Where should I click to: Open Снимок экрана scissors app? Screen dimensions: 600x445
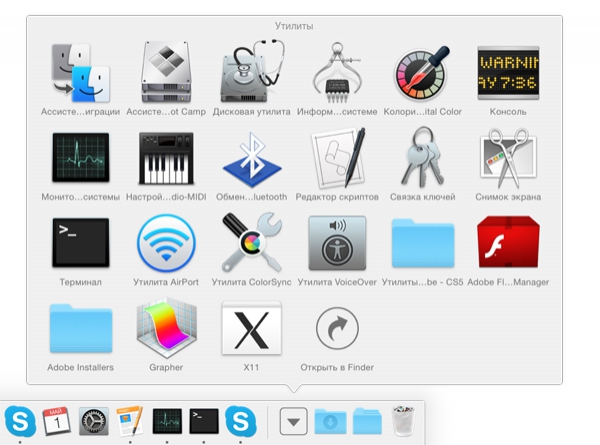(x=508, y=158)
